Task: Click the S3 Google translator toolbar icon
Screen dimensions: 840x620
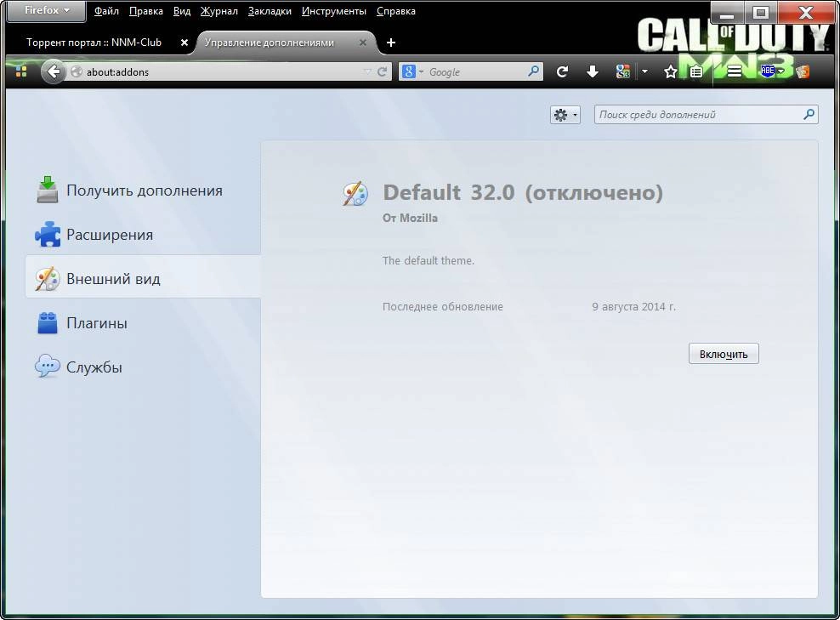Action: (622, 71)
